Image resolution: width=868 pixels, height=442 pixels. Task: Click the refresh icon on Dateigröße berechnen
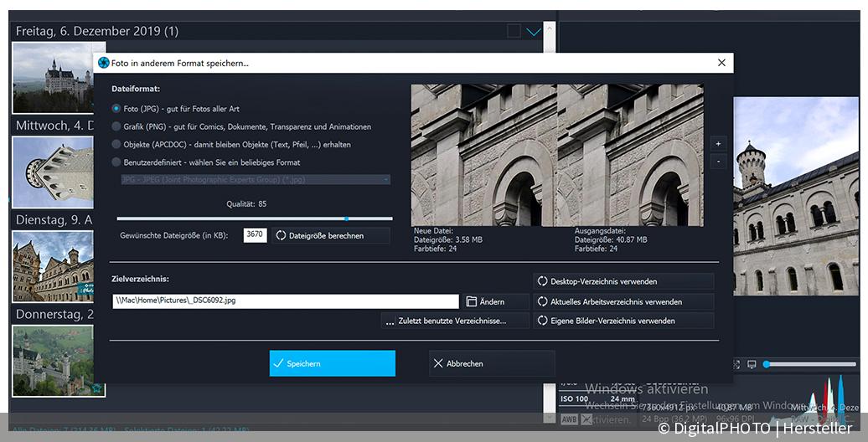[281, 236]
